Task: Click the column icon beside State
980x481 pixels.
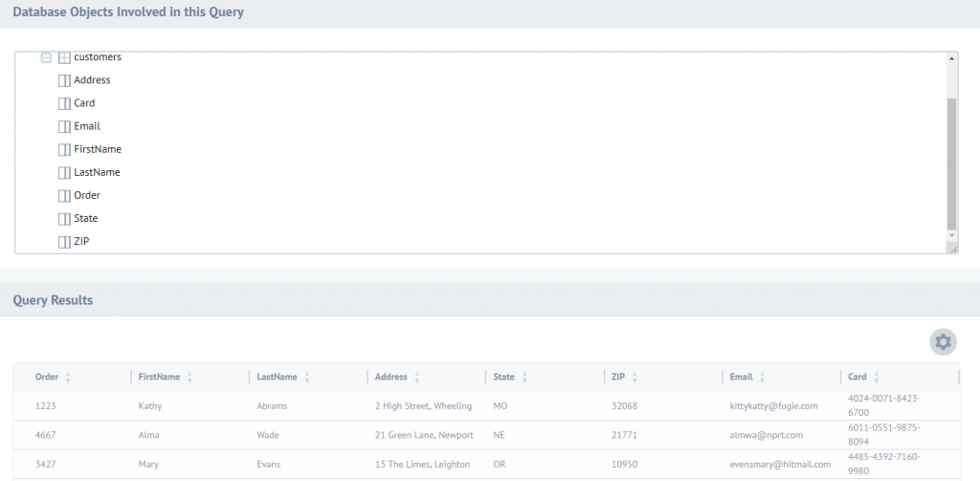Action: point(64,219)
